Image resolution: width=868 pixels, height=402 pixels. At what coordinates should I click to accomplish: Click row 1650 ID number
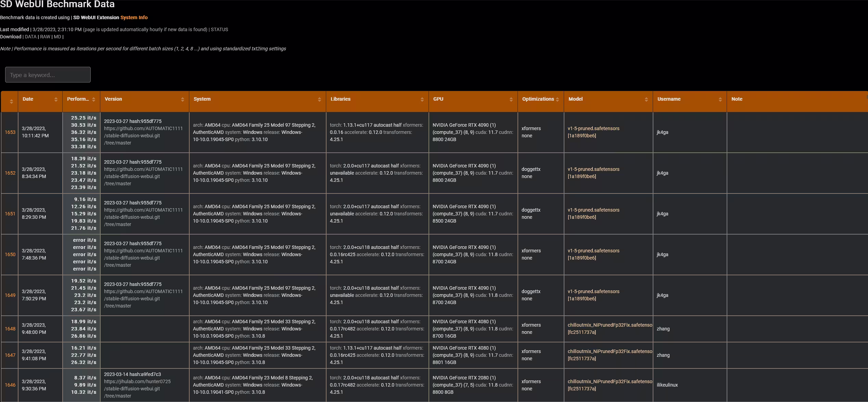pyautogui.click(x=10, y=254)
